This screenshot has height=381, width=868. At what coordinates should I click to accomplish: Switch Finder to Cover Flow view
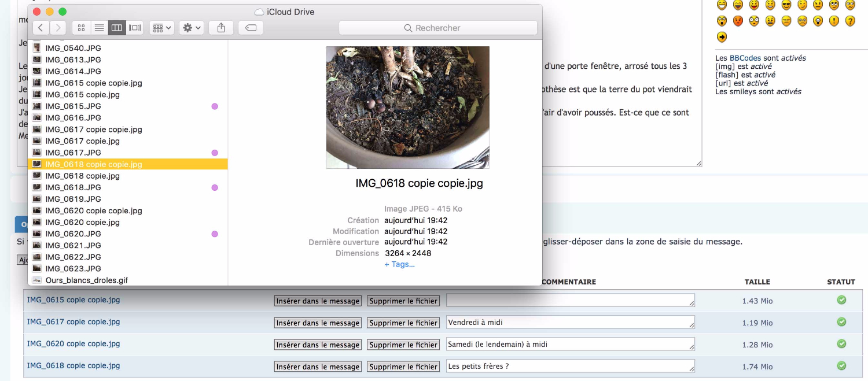[x=135, y=28]
